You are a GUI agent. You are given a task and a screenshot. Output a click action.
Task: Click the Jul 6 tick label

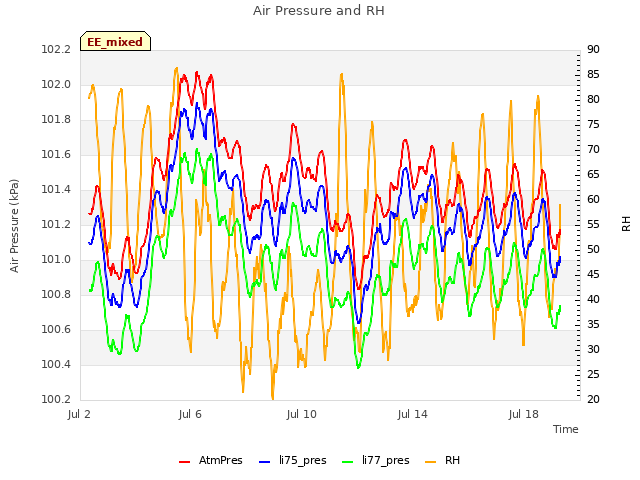pyautogui.click(x=190, y=415)
